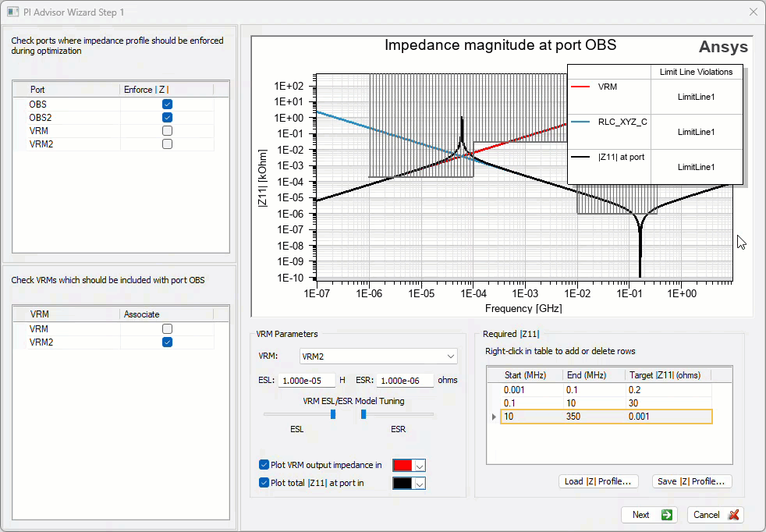Click the Save |Z| Profile button
The height and width of the screenshot is (532, 766).
click(691, 481)
